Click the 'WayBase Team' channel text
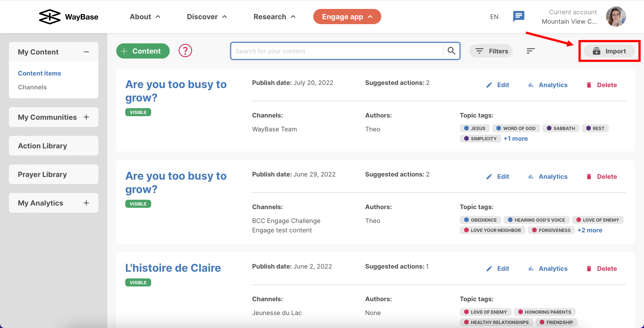Image resolution: width=644 pixels, height=328 pixels. (274, 129)
